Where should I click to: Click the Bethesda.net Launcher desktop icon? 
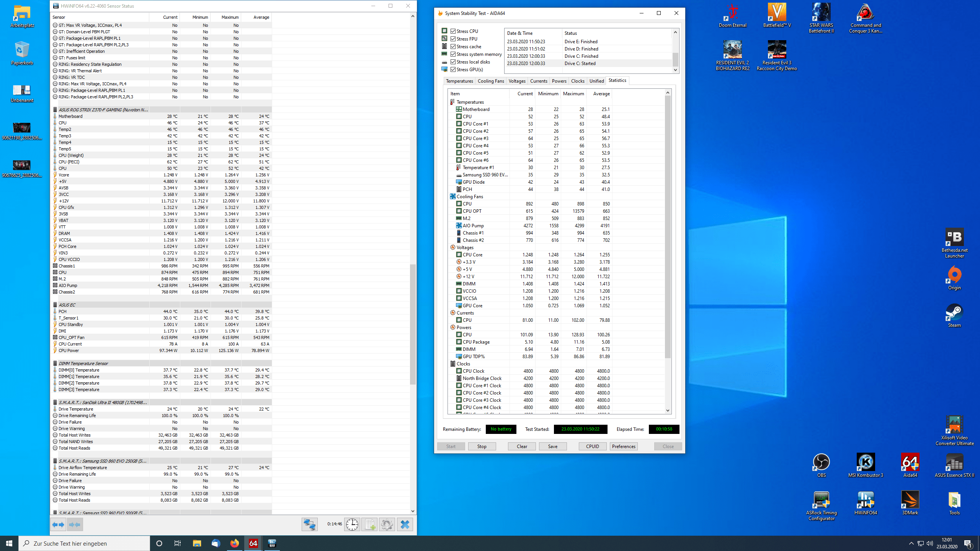(954, 243)
